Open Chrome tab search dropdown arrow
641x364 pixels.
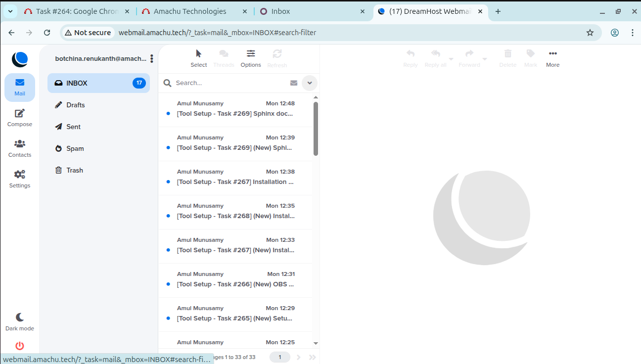click(10, 11)
